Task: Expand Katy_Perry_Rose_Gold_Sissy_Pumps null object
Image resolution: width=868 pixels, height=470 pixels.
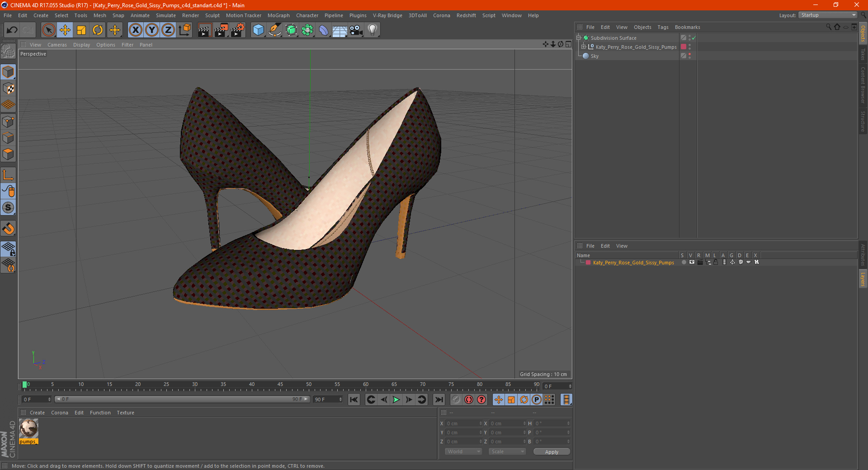Action: point(584,47)
